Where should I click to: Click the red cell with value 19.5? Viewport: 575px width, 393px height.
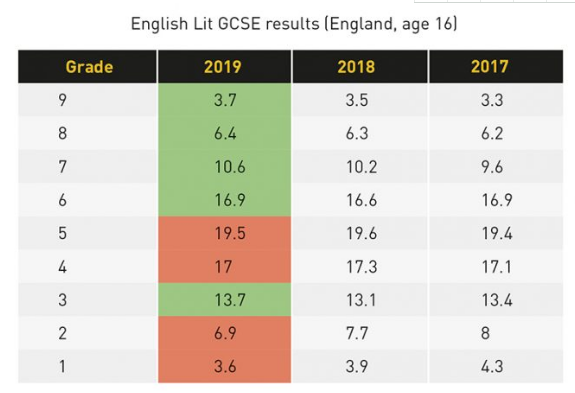[x=224, y=233]
